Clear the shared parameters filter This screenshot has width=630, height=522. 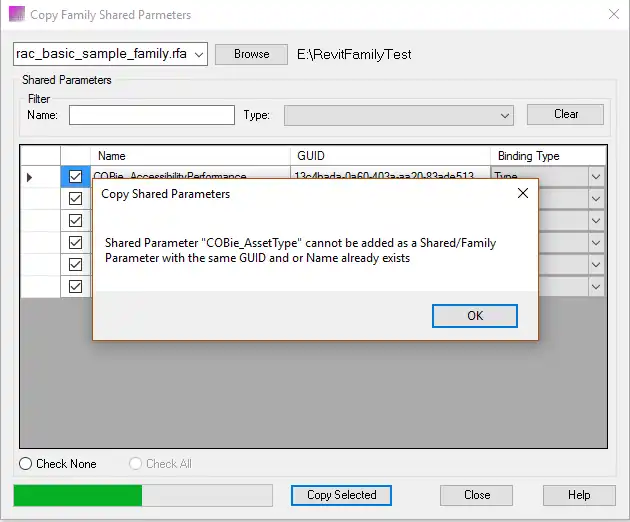click(x=565, y=114)
